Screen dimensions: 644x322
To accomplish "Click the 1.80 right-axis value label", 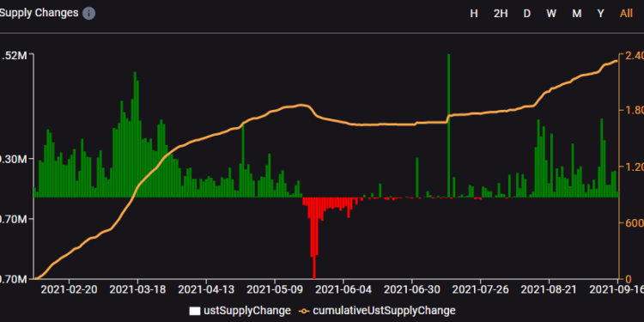I will [634, 111].
